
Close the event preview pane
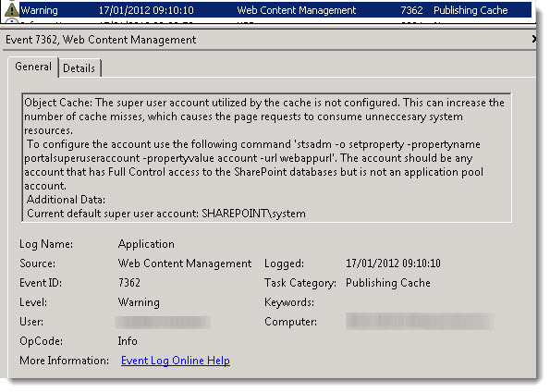coord(534,39)
